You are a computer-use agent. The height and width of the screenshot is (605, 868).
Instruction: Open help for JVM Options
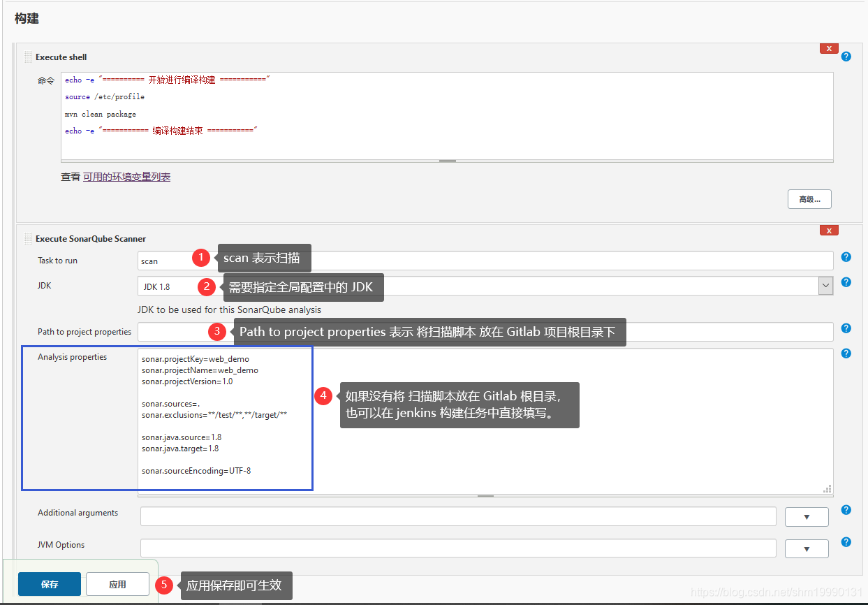(846, 542)
